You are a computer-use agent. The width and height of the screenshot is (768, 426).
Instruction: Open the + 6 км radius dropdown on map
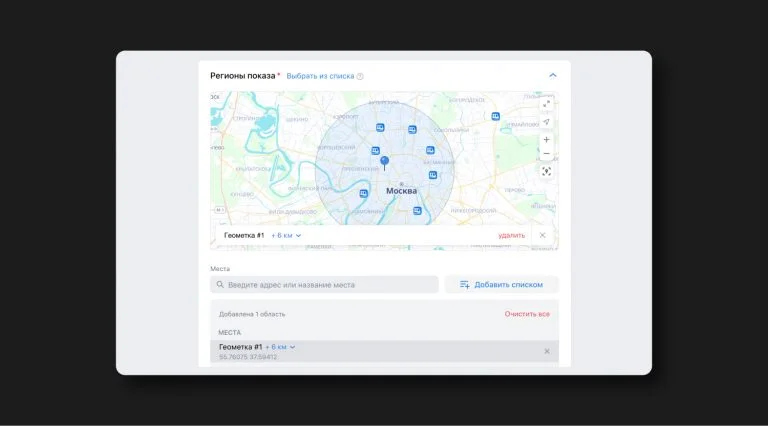pos(286,236)
